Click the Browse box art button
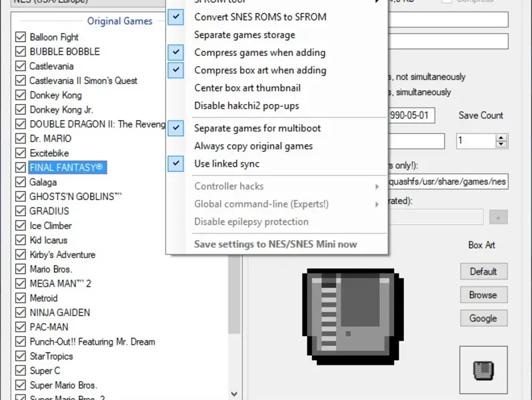 point(483,295)
